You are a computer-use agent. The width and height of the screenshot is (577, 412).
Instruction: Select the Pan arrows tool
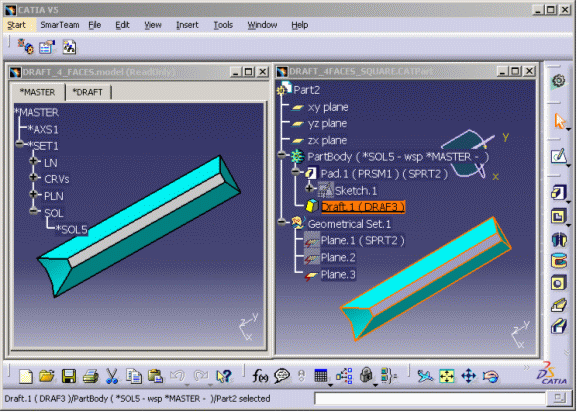pyautogui.click(x=468, y=376)
